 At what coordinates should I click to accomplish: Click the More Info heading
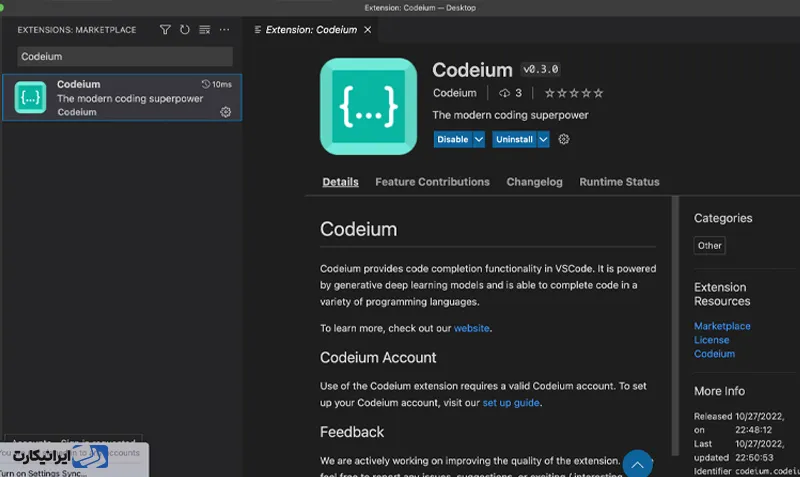[719, 391]
